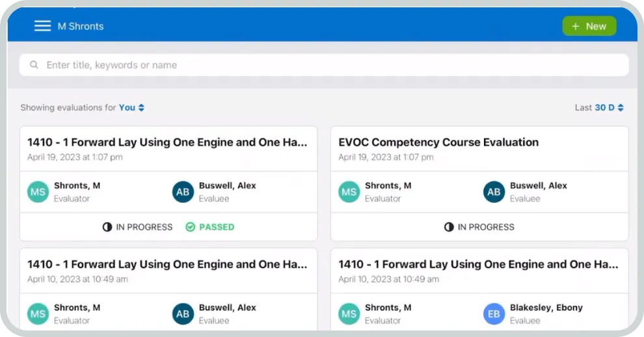The image size is (644, 337).
Task: Open EVOC Competency Course Evaluation title
Action: pos(438,142)
